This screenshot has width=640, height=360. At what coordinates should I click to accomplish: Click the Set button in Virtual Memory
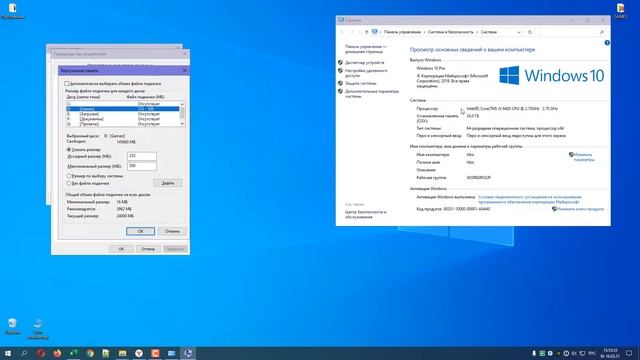click(168, 183)
